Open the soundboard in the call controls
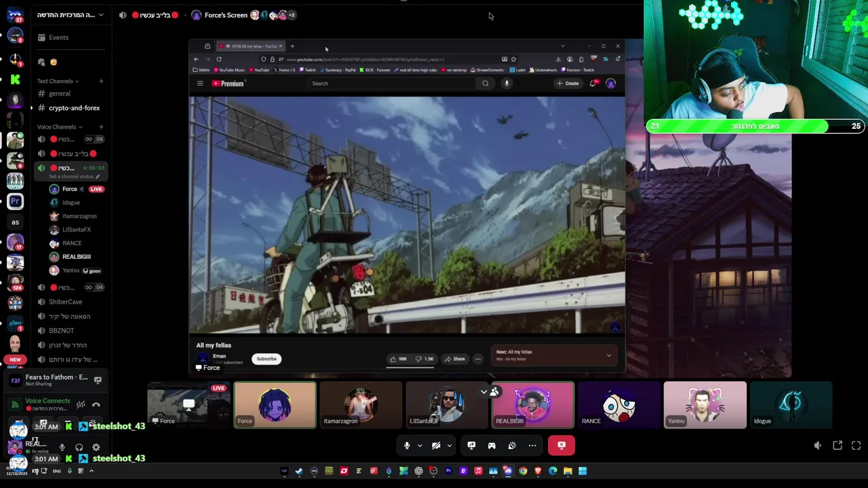 click(x=512, y=445)
